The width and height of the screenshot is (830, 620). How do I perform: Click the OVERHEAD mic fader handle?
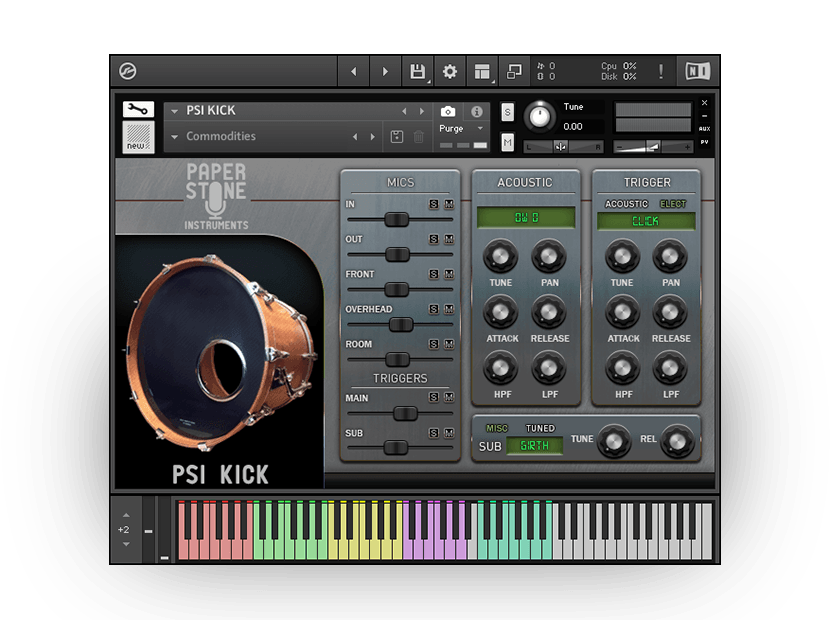pos(401,325)
